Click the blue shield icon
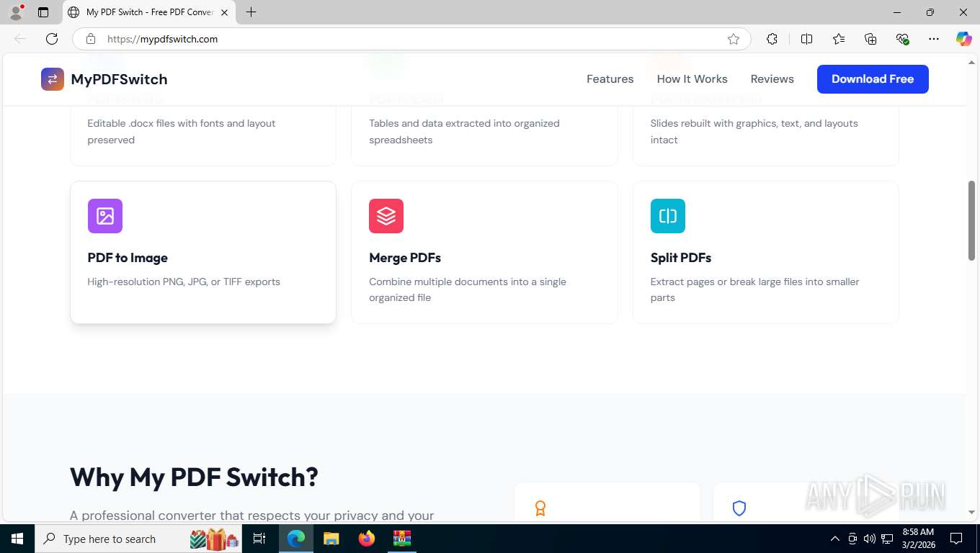 click(739, 508)
